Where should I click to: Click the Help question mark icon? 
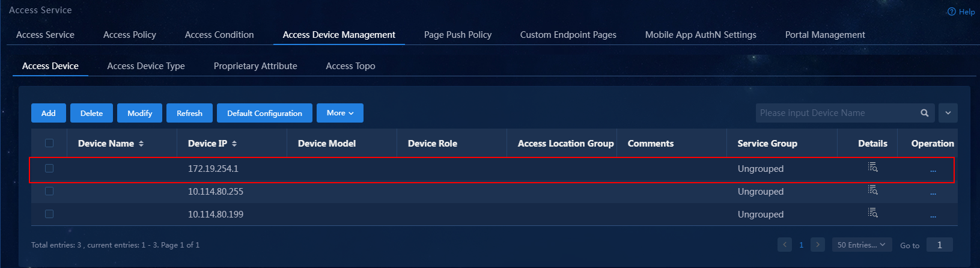(x=951, y=11)
